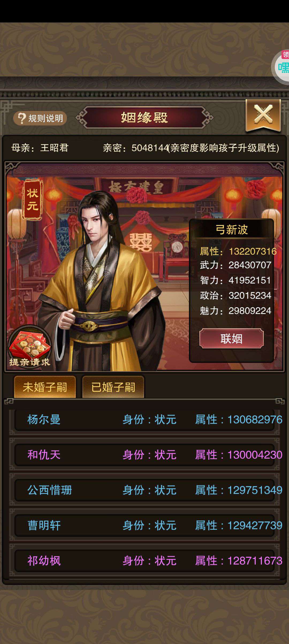Select child 和仇天 in the list
Image resolution: width=289 pixels, height=644 pixels.
144,455
